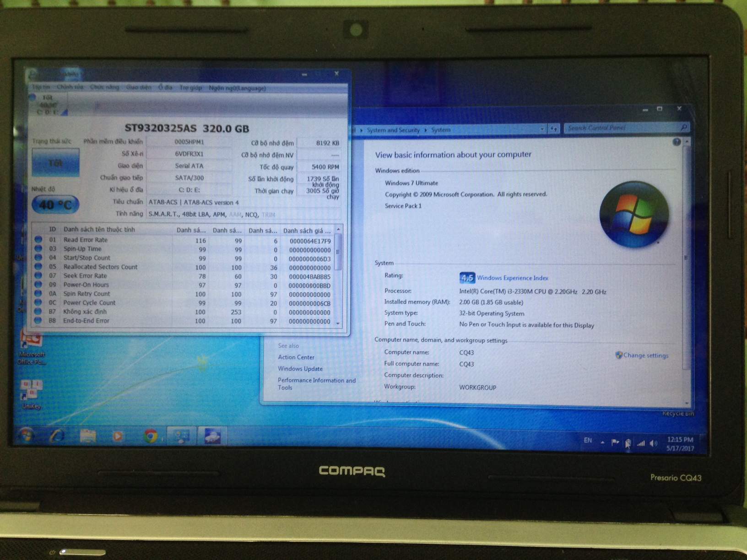
Task: Click the 0005HPM1 firmware value field
Action: [x=189, y=142]
